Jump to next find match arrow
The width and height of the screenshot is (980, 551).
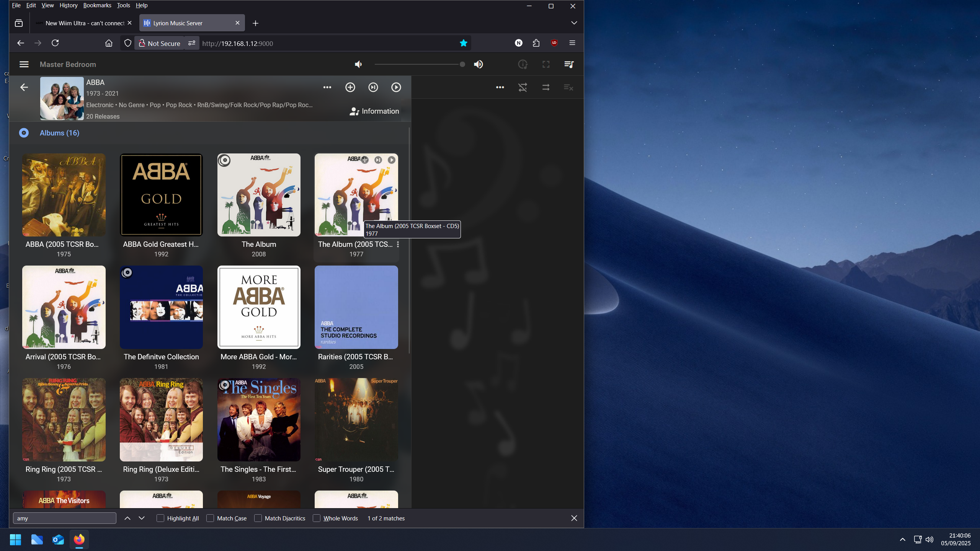142,518
